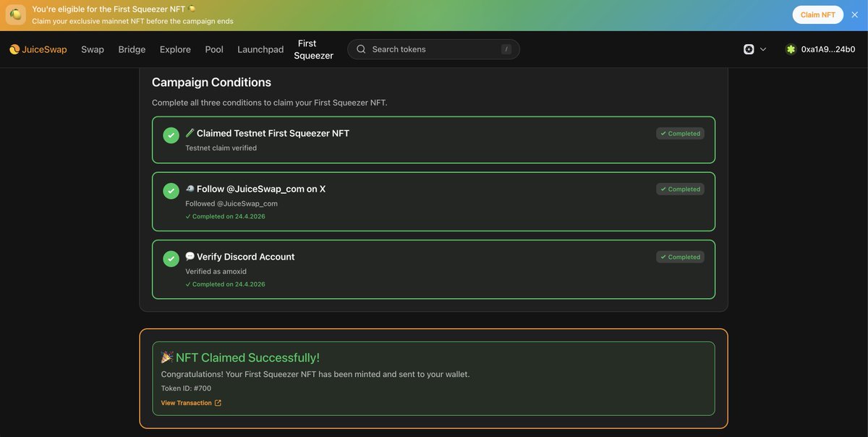Open the JuiceSwap home logo
The image size is (868, 437).
click(x=38, y=49)
